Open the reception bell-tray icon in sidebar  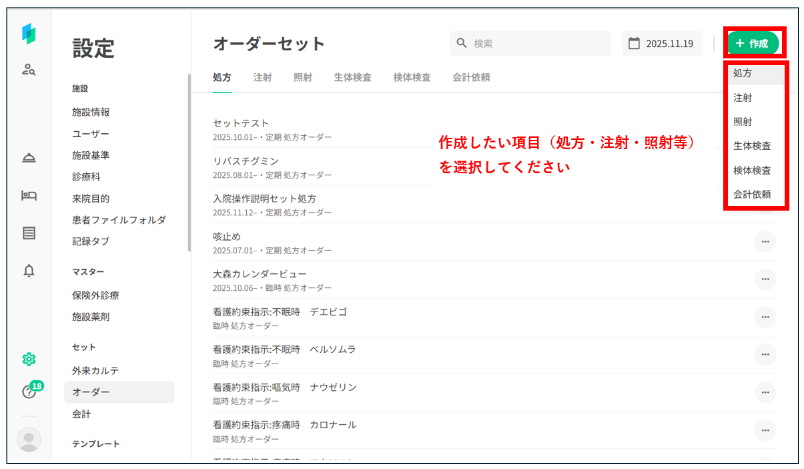(29, 157)
